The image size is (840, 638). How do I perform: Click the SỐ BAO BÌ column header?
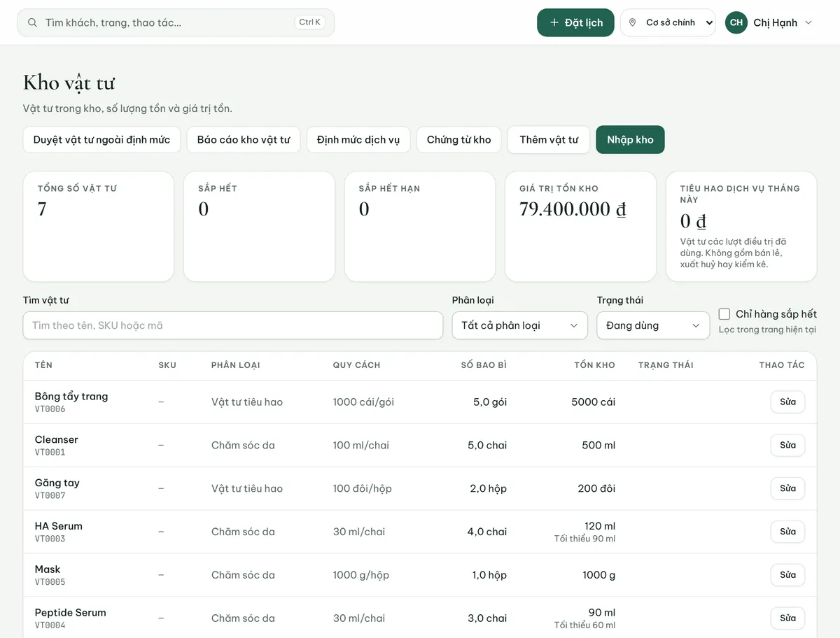pyautogui.click(x=484, y=365)
